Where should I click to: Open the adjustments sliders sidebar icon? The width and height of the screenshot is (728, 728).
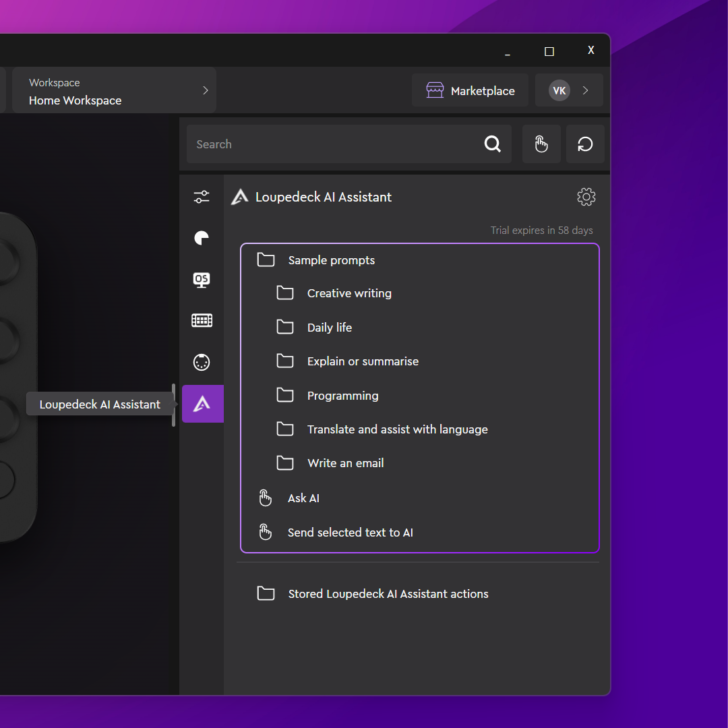[x=202, y=197]
